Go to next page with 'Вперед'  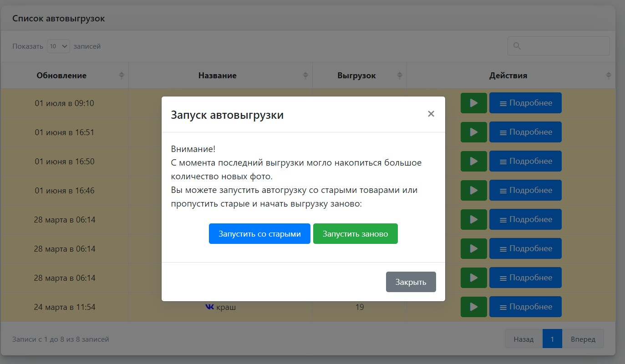click(x=583, y=339)
